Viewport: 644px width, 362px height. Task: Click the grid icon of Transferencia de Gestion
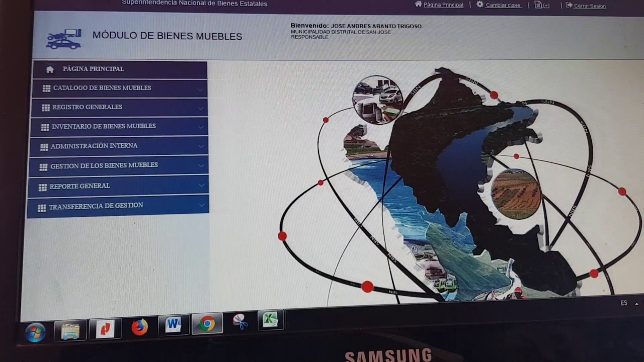[x=42, y=207]
